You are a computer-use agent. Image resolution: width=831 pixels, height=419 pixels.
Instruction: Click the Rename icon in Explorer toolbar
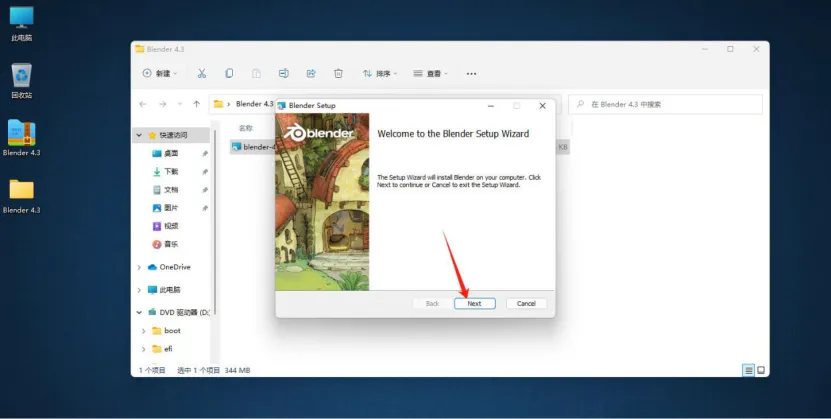coord(284,74)
